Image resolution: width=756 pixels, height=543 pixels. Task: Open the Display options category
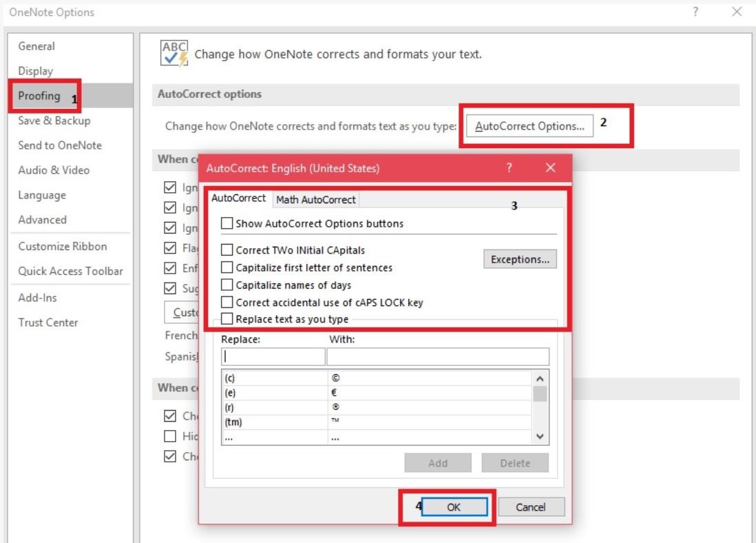(x=36, y=71)
